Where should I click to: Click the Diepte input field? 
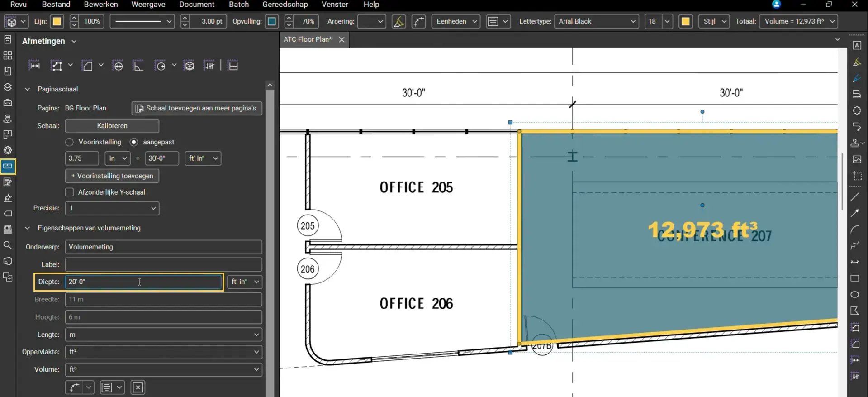143,282
